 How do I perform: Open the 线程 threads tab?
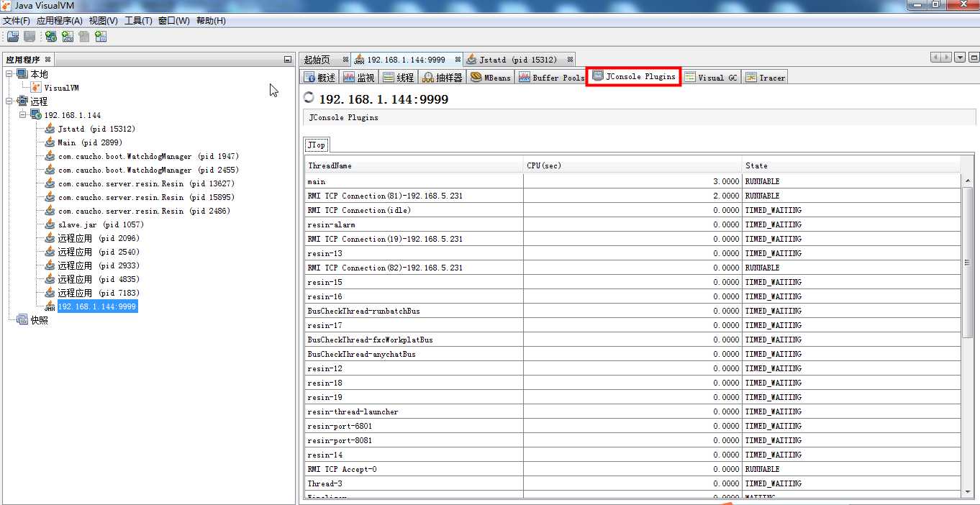tap(399, 77)
